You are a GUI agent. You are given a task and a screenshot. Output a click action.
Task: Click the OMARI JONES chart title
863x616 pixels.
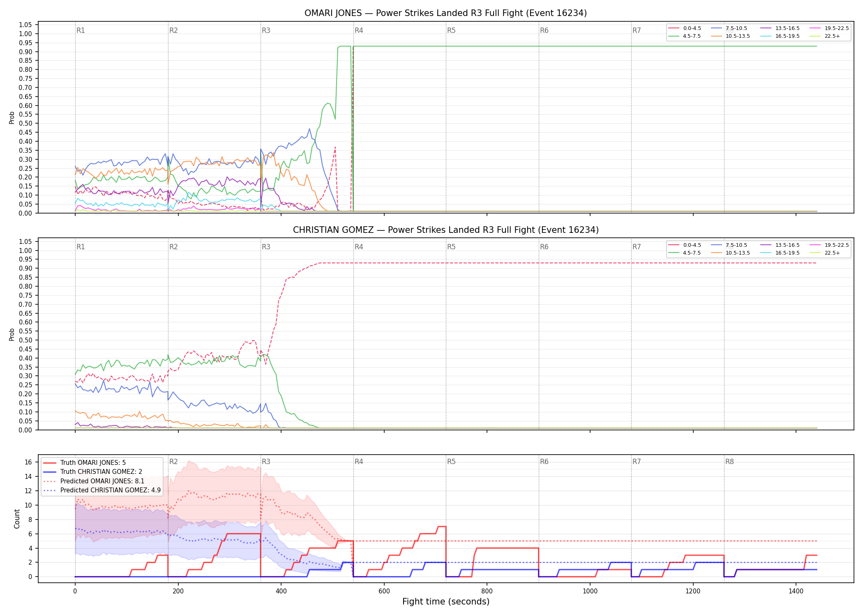445,13
